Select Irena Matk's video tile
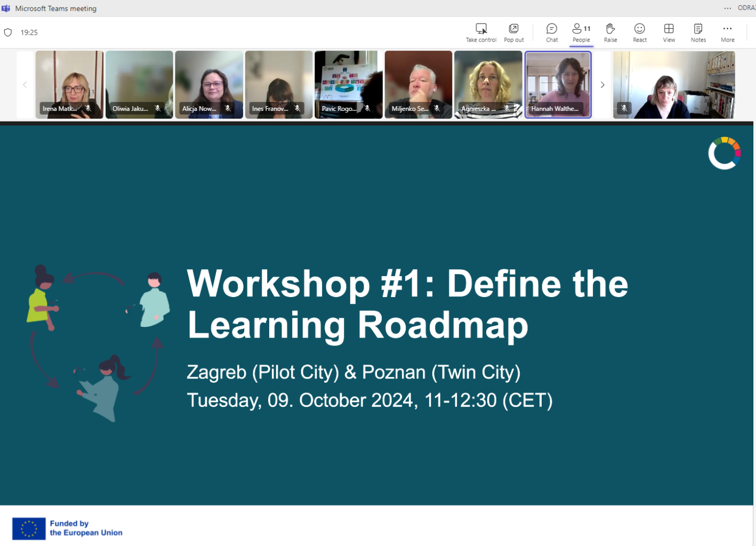Viewport: 756px width, 546px height. [69, 84]
